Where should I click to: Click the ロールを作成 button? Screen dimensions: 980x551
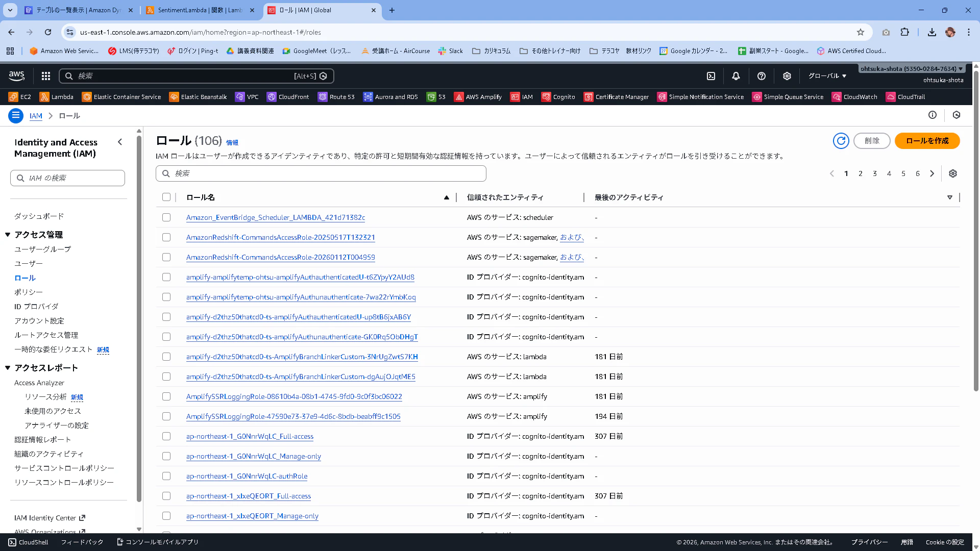pyautogui.click(x=927, y=141)
